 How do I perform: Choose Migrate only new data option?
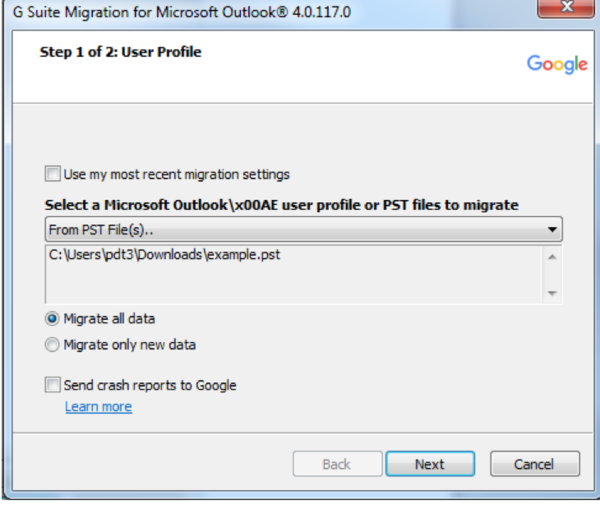[52, 345]
